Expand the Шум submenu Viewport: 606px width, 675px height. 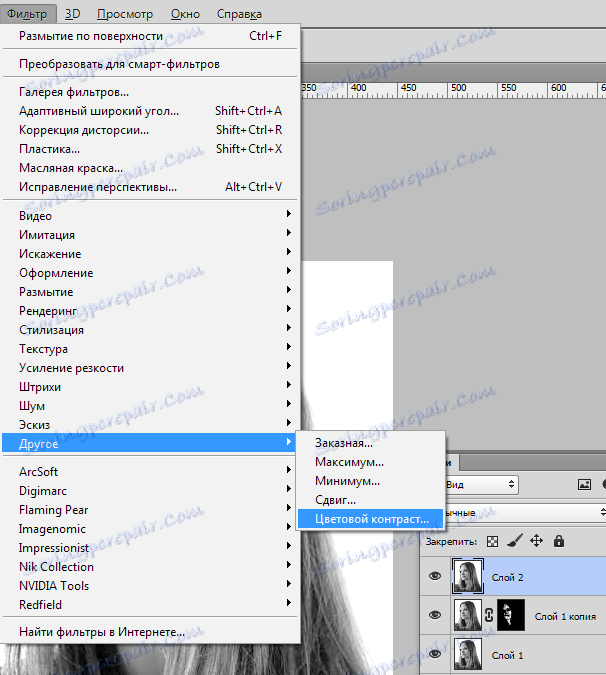click(149, 406)
